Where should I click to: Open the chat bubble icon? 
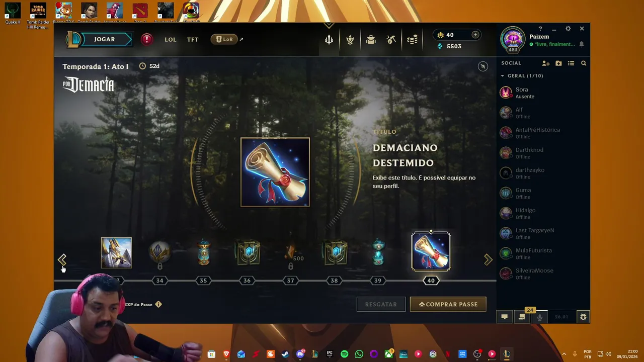504,317
